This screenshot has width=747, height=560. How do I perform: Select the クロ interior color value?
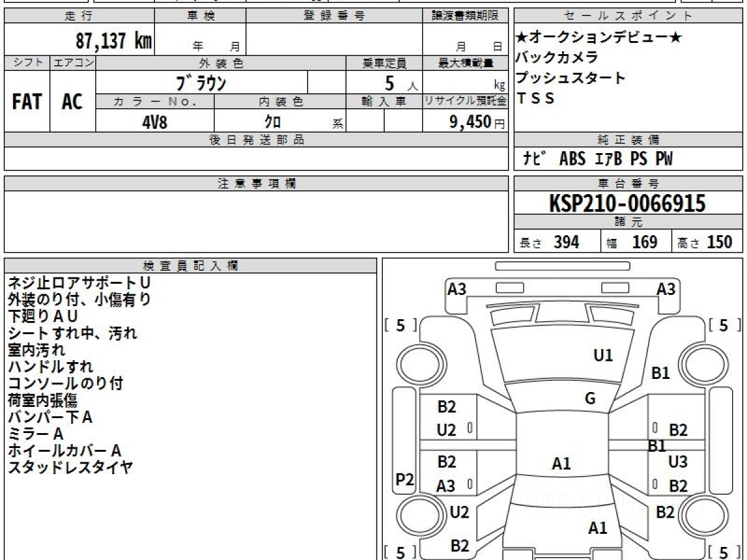[x=273, y=121]
